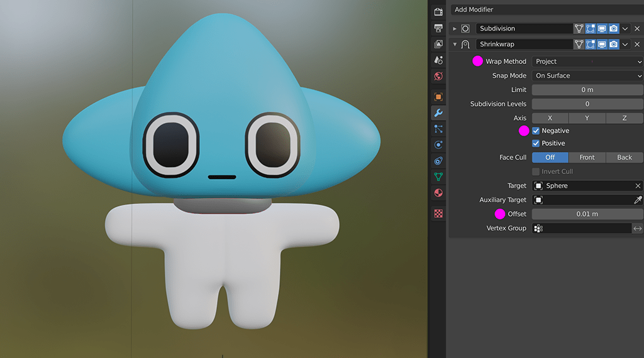Toggle Subdivision render camera visibility

613,28
